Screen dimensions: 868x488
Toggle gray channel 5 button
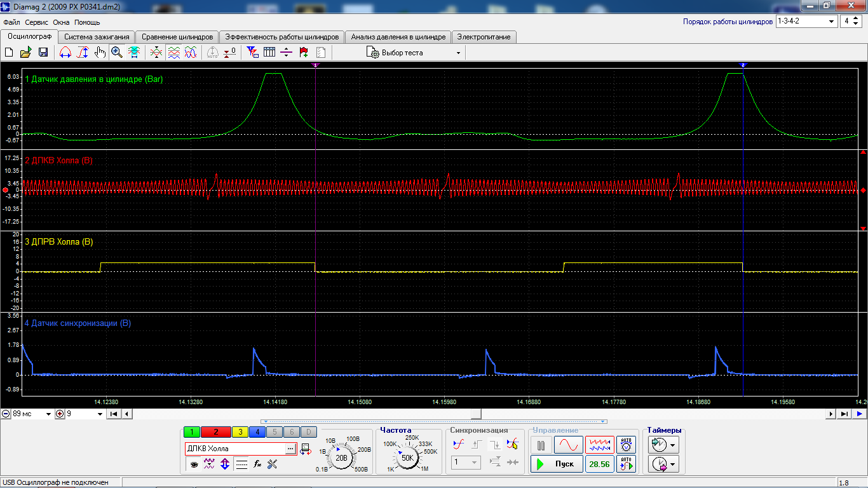pyautogui.click(x=273, y=432)
